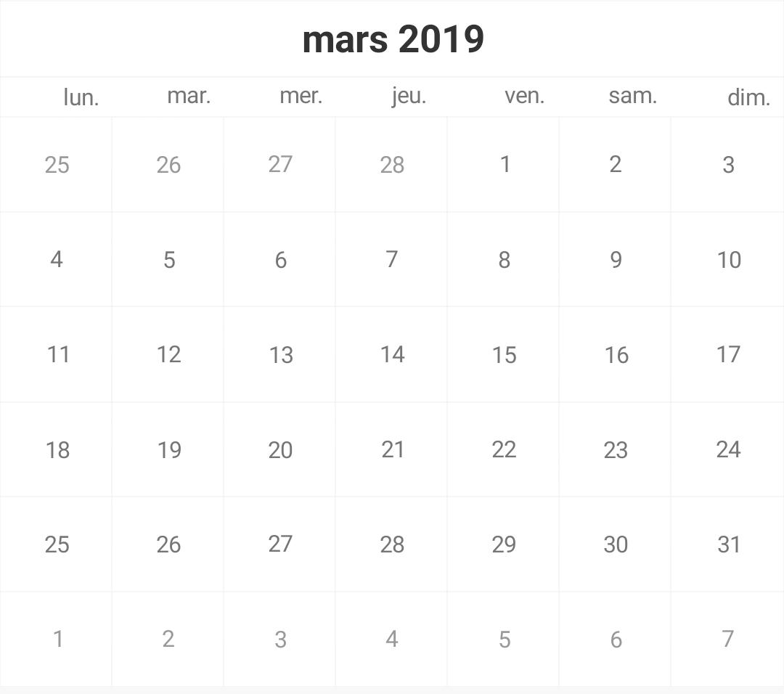
Task: Pick day 8 in the calendar
Action: (x=504, y=259)
